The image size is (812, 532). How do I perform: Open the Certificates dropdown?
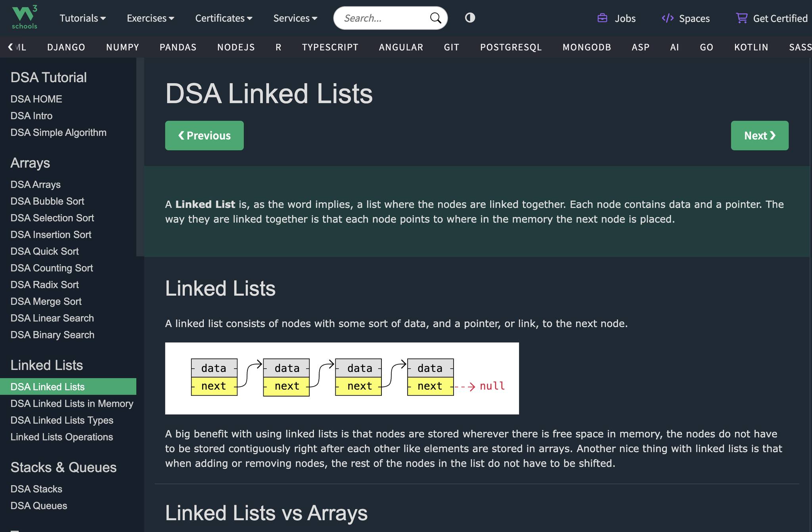(224, 18)
